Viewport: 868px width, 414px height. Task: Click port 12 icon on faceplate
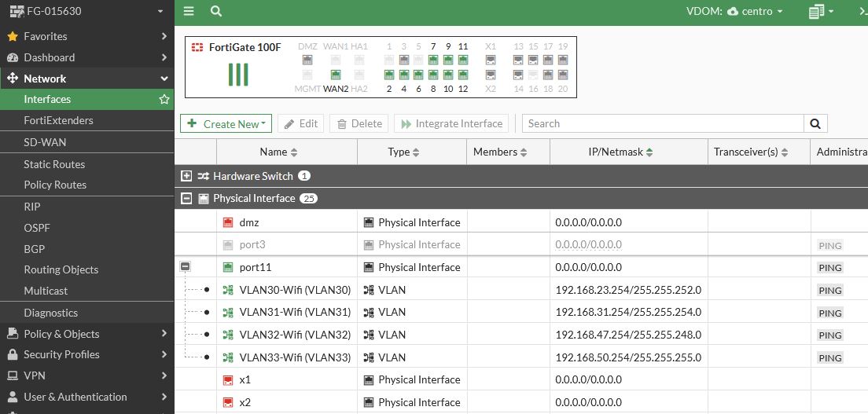463,75
